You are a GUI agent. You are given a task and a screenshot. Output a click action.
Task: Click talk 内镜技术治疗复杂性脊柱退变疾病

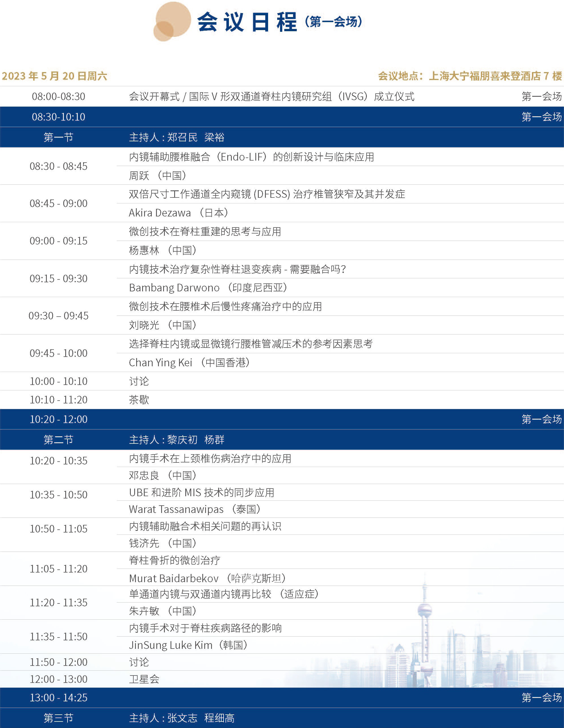[x=238, y=269]
